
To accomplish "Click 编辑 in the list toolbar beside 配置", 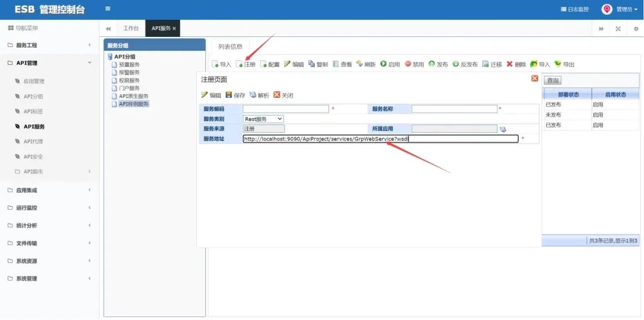I will [x=294, y=64].
